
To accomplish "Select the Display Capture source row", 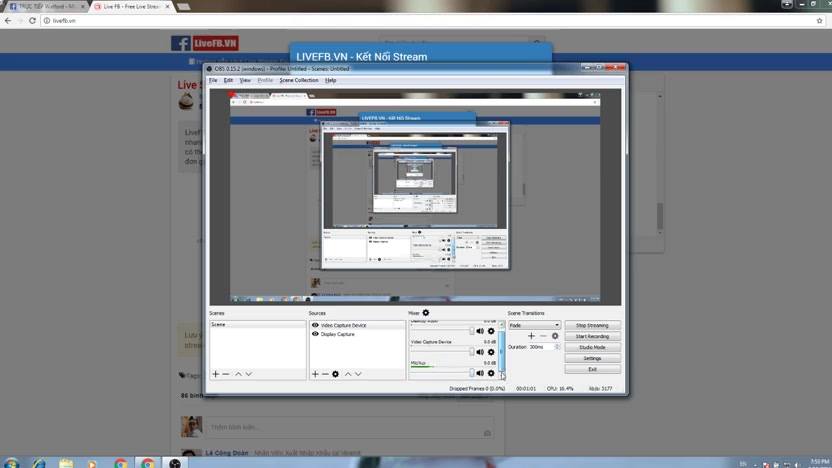I will pos(357,334).
